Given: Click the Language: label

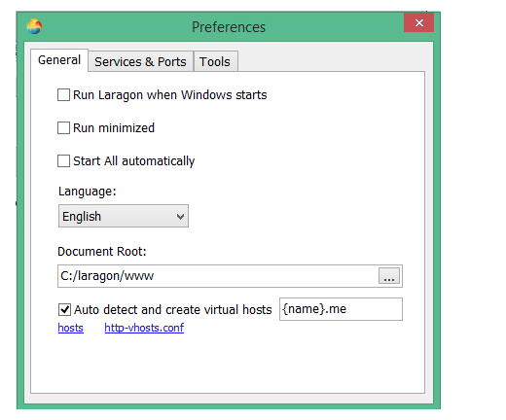Looking at the screenshot, I should tap(88, 192).
